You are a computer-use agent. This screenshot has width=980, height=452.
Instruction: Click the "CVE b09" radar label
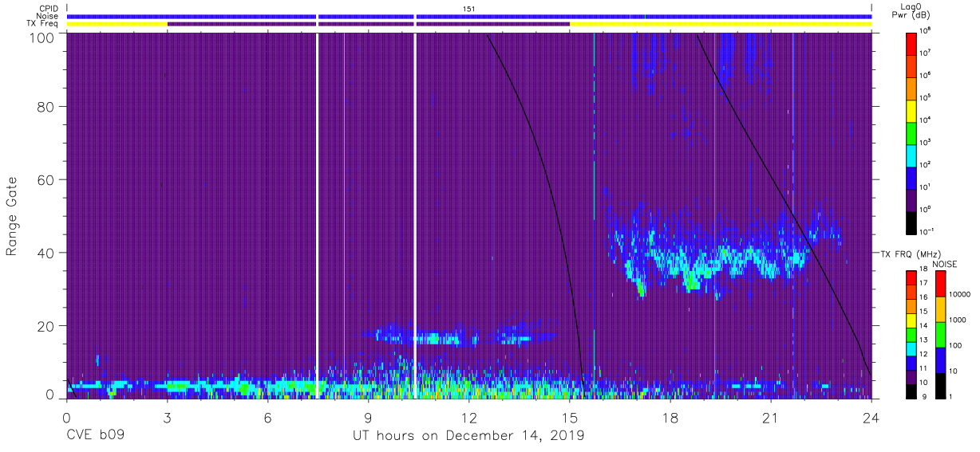(x=95, y=436)
